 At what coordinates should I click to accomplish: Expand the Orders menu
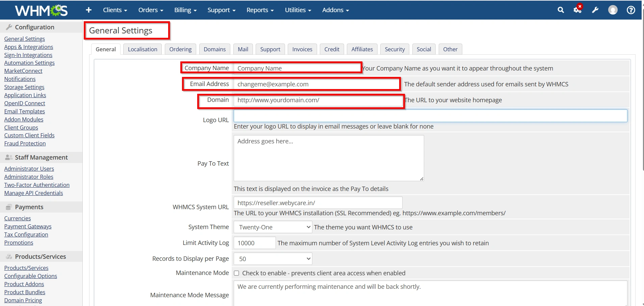[x=151, y=10]
